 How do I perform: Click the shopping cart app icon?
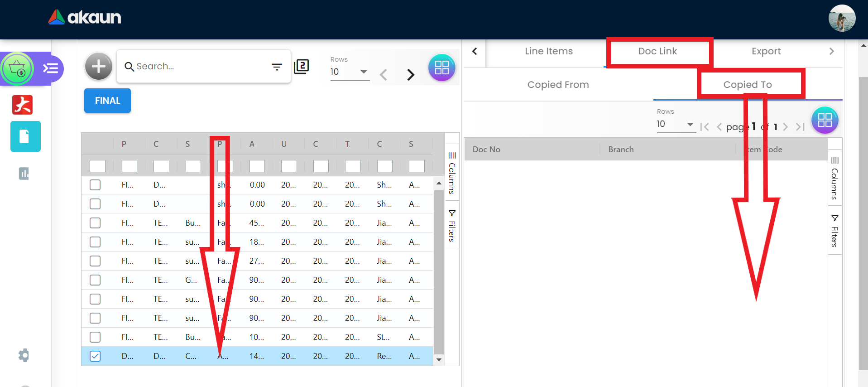(17, 69)
